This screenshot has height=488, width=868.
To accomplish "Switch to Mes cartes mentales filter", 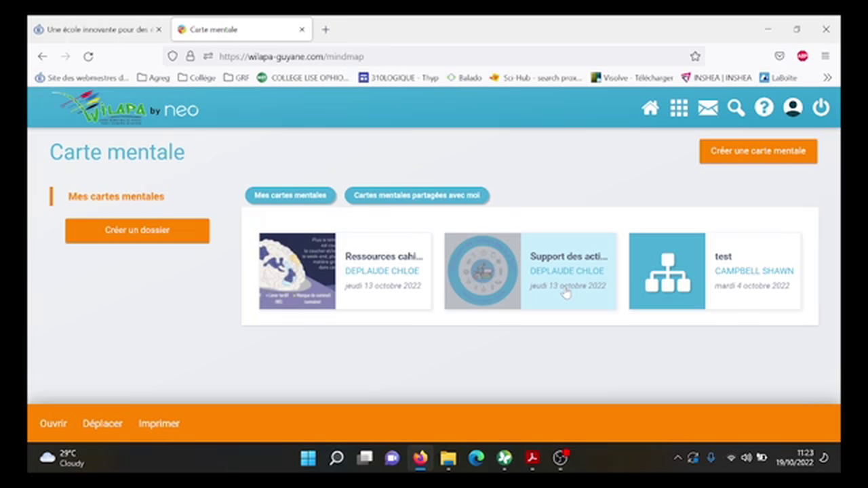I will 290,195.
